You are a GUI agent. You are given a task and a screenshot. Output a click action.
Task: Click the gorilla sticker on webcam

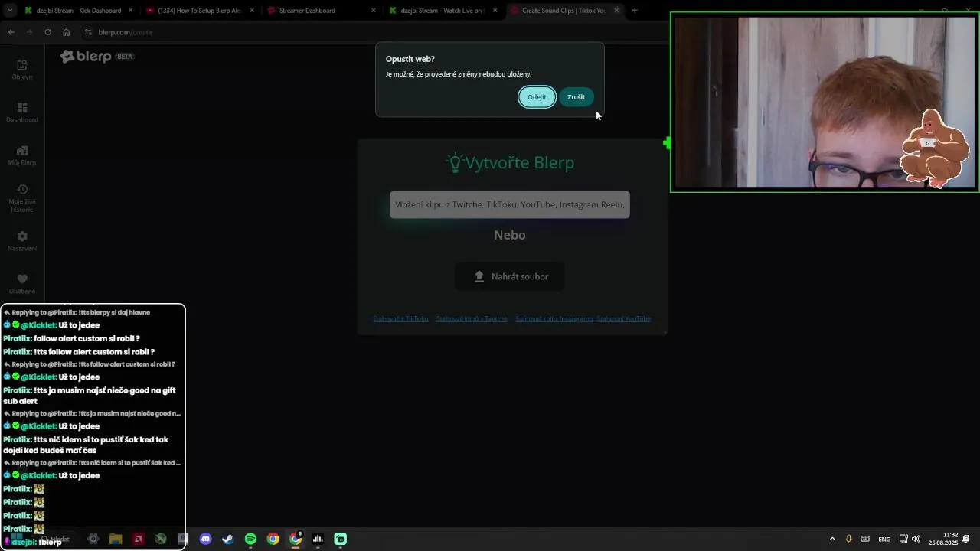(933, 148)
